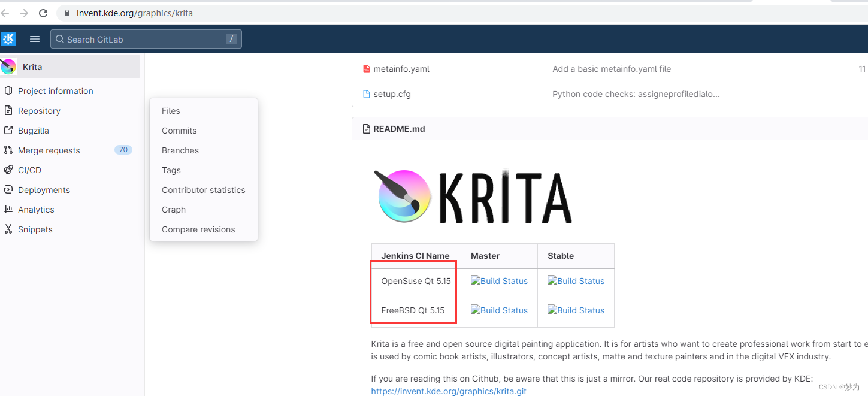Click the 'Jenkins CI Name' column header
Viewport: 868px width, 396px height.
[416, 256]
